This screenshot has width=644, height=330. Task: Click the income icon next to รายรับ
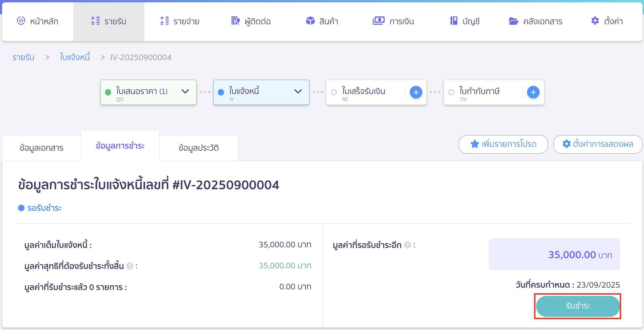[95, 21]
